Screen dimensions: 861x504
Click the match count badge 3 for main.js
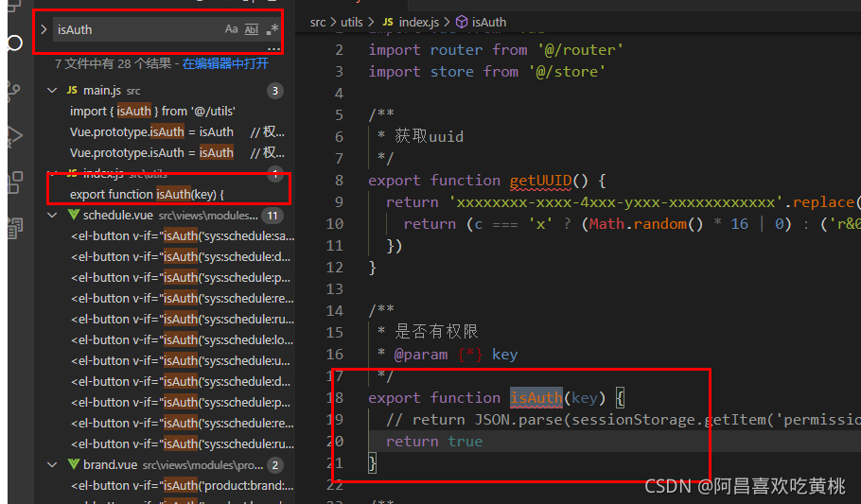[275, 91]
